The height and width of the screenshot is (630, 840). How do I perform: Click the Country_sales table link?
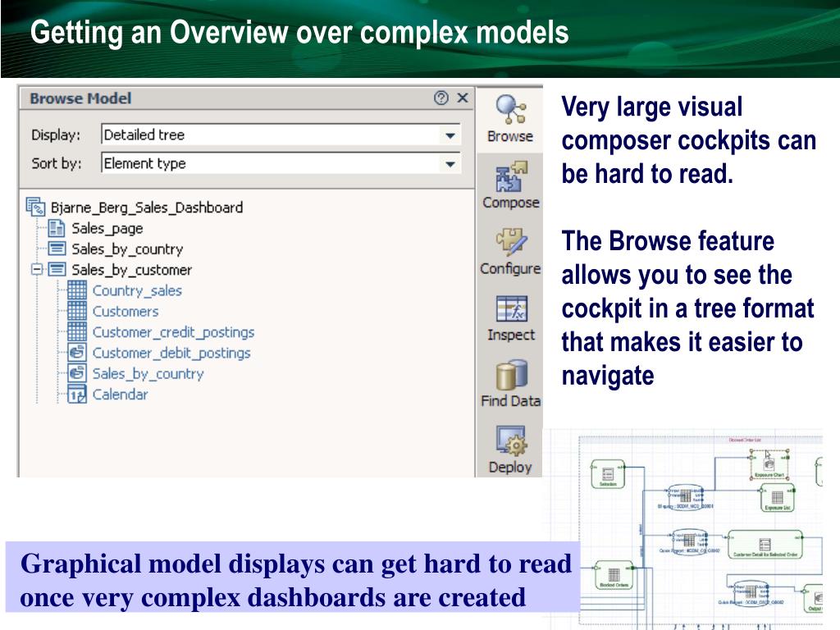click(x=136, y=290)
